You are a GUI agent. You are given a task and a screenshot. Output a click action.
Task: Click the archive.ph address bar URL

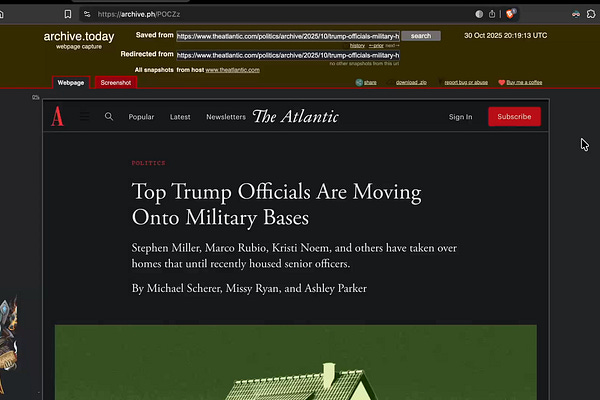coord(139,14)
